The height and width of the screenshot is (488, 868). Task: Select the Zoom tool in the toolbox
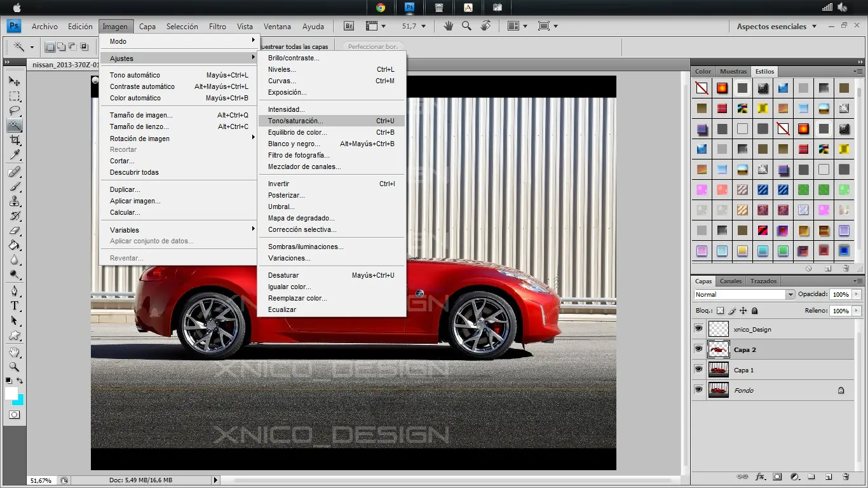[14, 367]
